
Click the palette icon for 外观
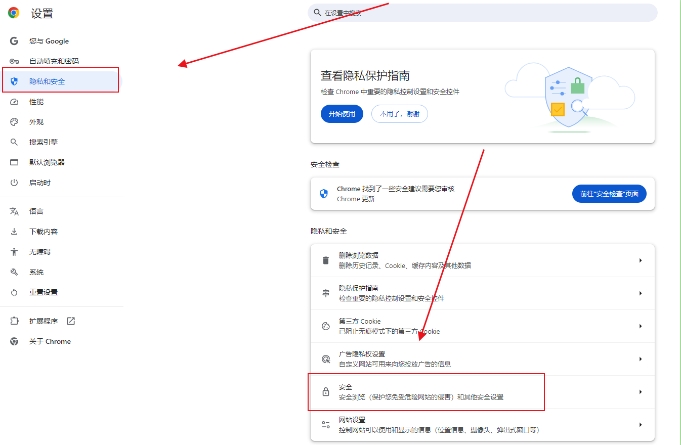pyautogui.click(x=14, y=122)
